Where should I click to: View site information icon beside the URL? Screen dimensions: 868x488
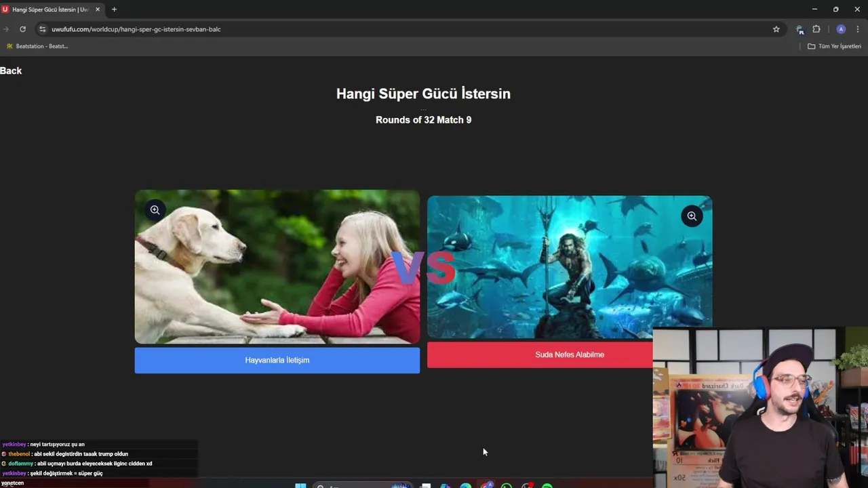[42, 29]
